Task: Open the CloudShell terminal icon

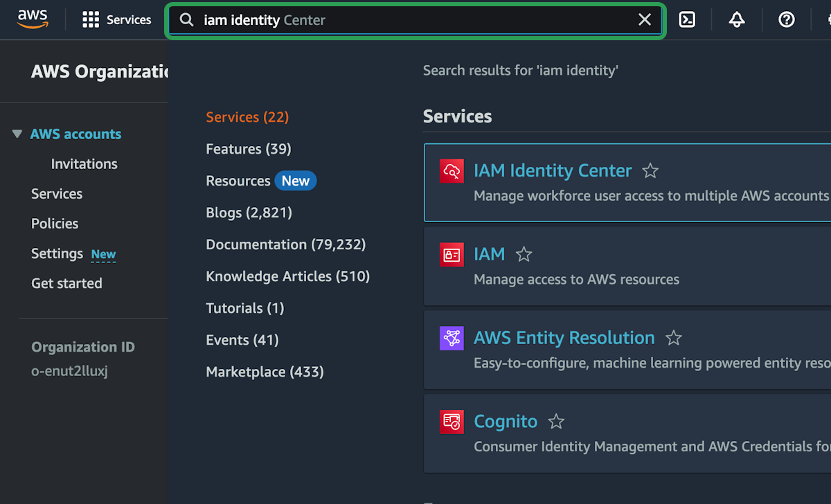Action: click(687, 20)
